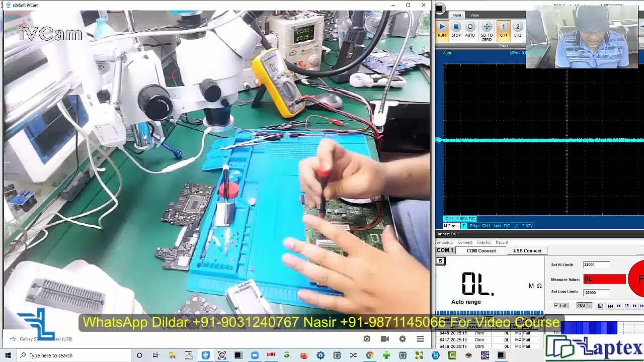Image resolution: width=644 pixels, height=362 pixels.
Task: Click the S icon beside the meter display
Action: (x=440, y=261)
